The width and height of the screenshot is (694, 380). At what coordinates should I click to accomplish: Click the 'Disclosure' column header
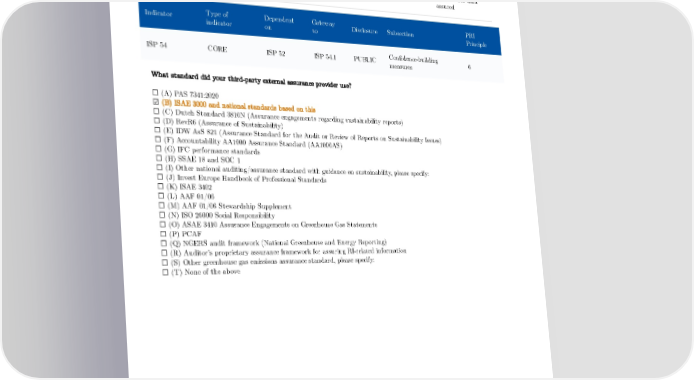364,30
